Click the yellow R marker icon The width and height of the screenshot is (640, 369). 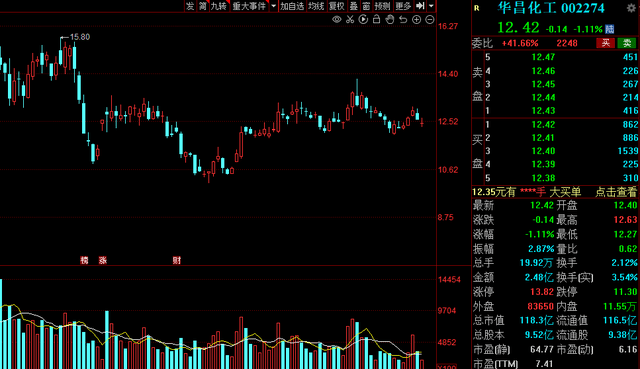point(476,8)
